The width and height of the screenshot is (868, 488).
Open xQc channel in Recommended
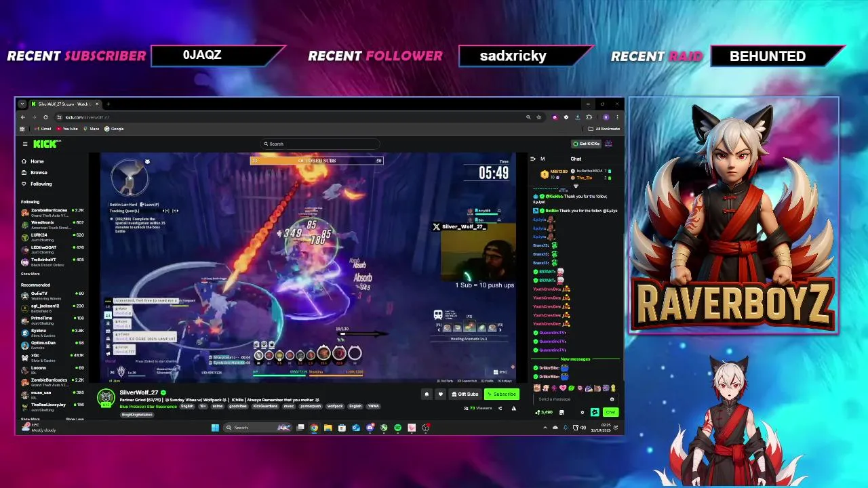(53, 357)
